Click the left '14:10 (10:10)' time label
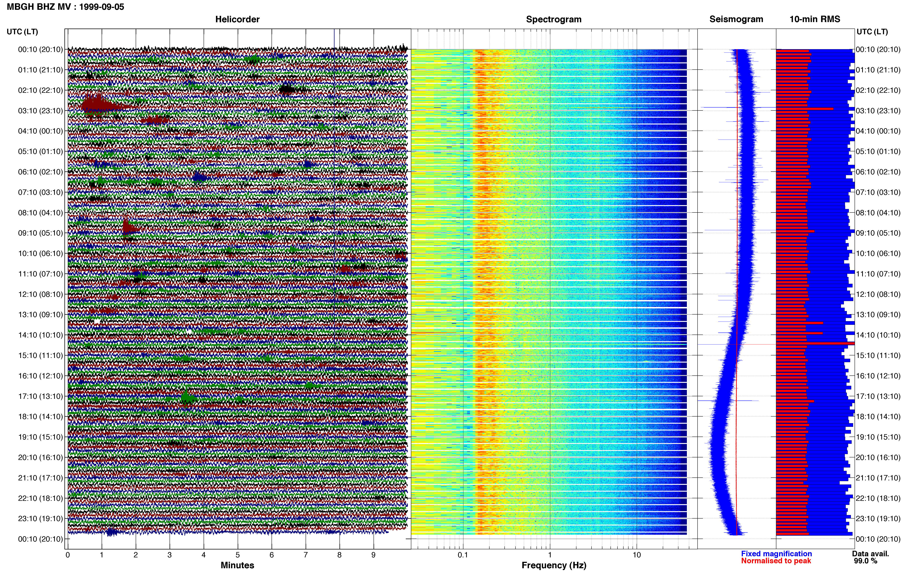Screen dimensions: 924x578 point(41,335)
